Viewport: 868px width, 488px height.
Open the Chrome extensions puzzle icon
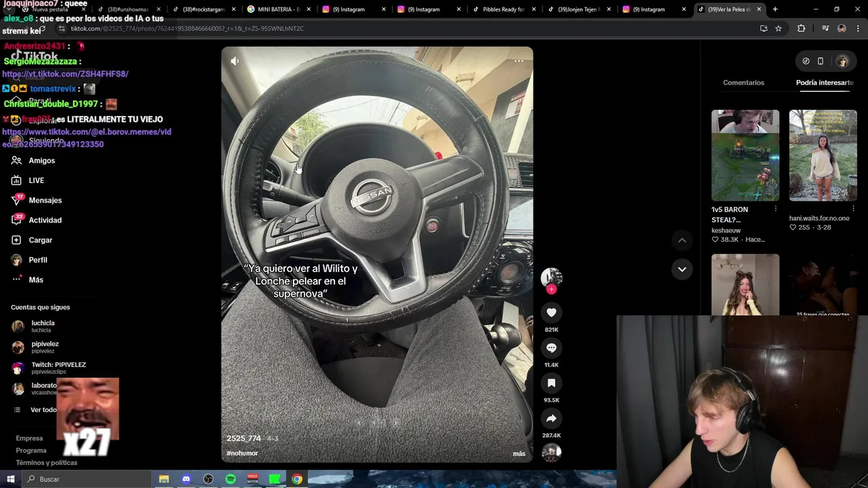pos(802,28)
